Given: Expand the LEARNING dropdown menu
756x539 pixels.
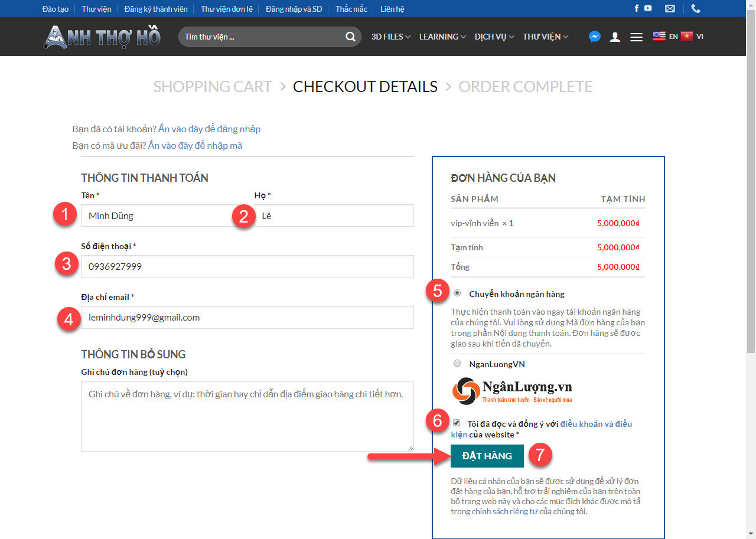Looking at the screenshot, I should [442, 37].
